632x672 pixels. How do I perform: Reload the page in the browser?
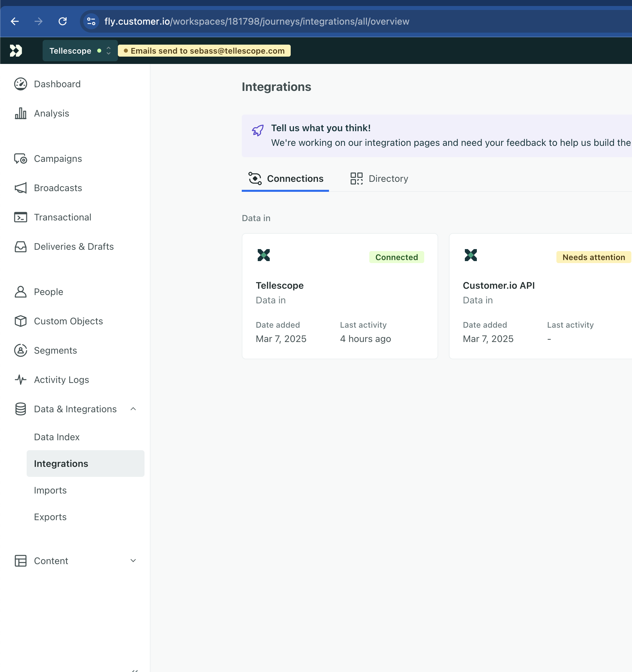(x=63, y=21)
